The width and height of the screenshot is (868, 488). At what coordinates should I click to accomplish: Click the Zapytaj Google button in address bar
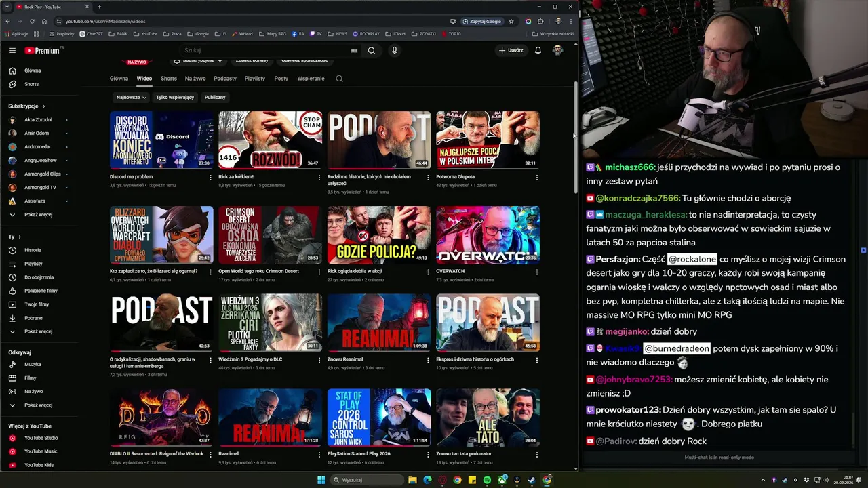482,21
